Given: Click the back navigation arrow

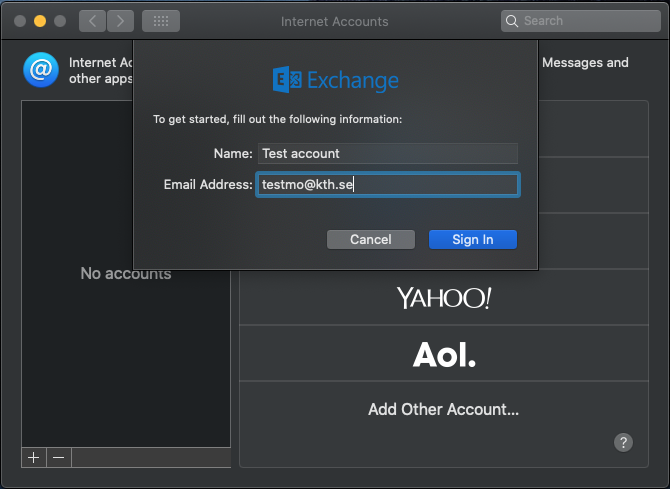Looking at the screenshot, I should [92, 20].
